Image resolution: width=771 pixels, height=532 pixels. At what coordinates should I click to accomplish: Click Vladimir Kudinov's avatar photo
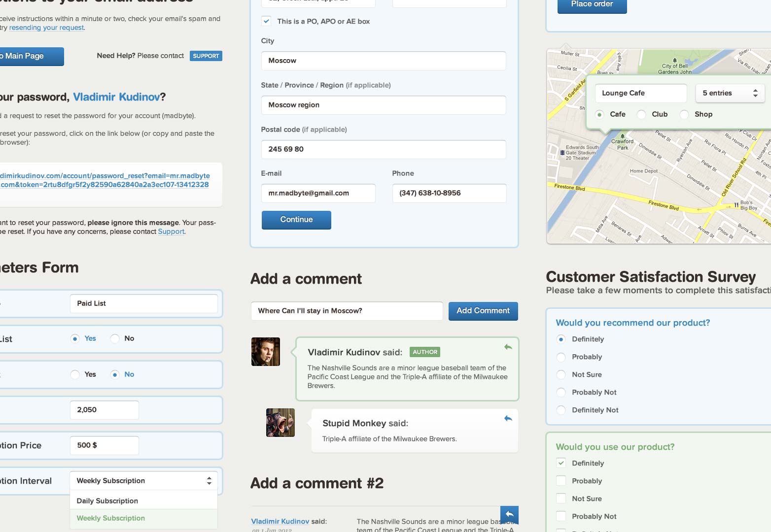tap(266, 352)
